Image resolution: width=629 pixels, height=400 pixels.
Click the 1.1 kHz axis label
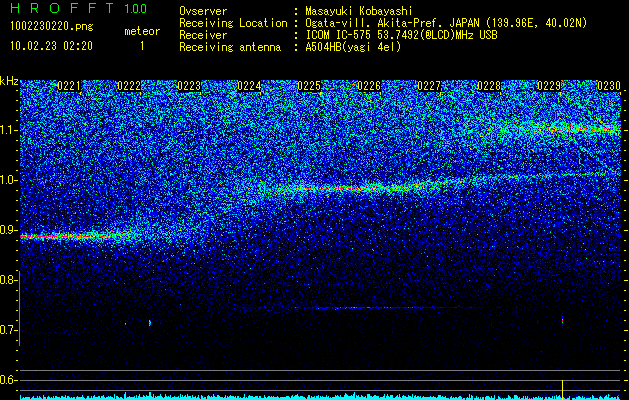pyautogui.click(x=9, y=130)
